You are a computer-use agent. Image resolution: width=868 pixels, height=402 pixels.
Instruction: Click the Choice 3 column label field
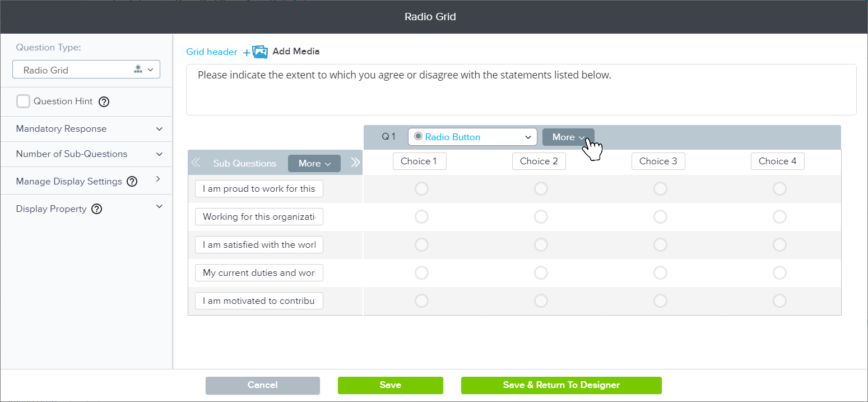click(x=658, y=161)
